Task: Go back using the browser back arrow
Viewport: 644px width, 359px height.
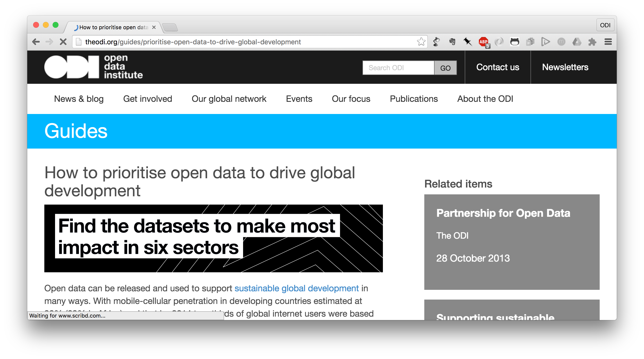Action: [x=36, y=42]
